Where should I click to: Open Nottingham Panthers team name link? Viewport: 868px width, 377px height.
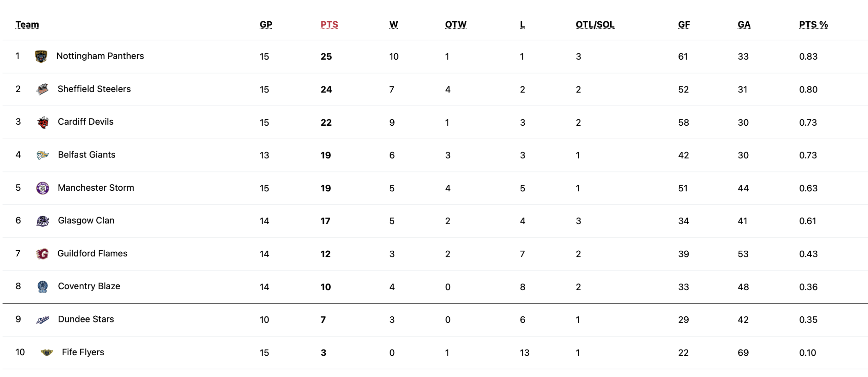100,56
